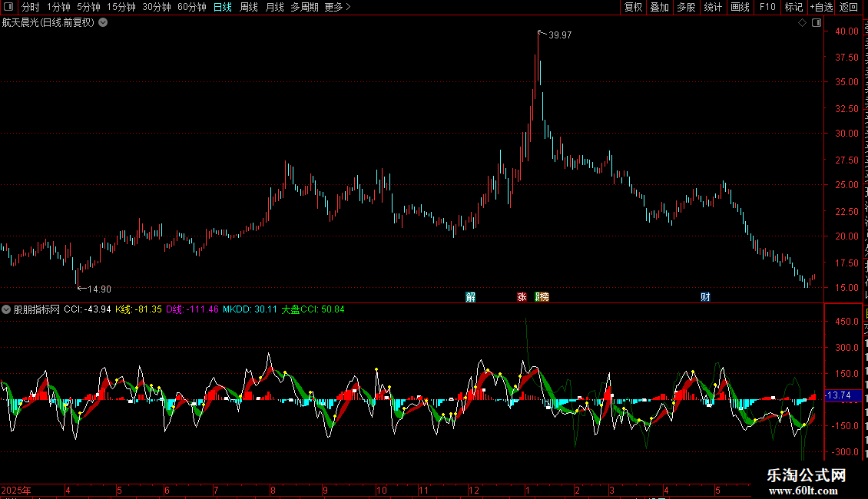Screen dimensions: 868x499
Task: Click the 2025年 label on time axis
Action: [16, 490]
